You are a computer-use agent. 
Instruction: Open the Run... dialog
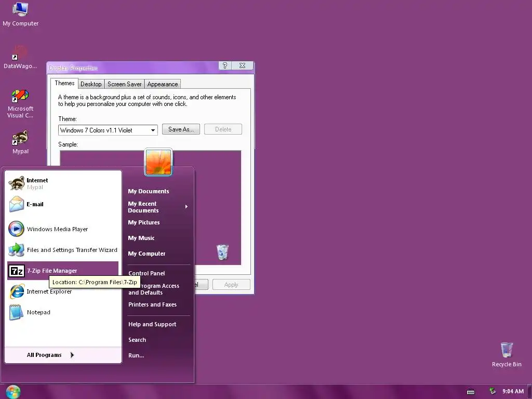pyautogui.click(x=136, y=355)
